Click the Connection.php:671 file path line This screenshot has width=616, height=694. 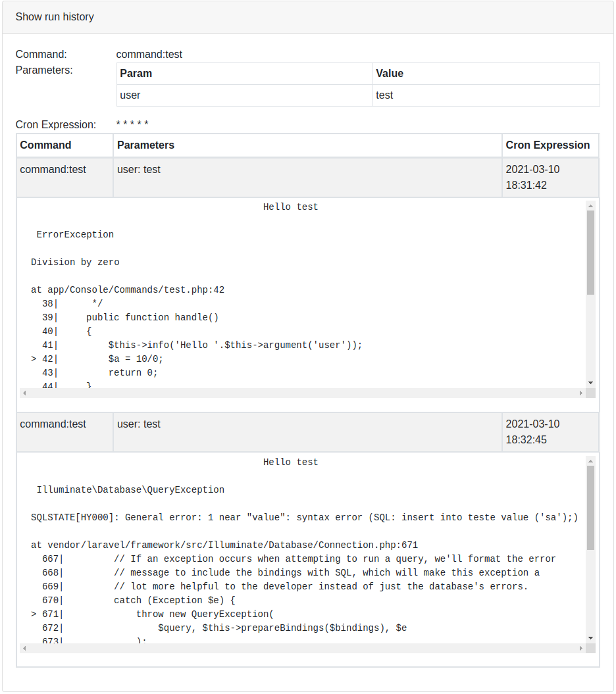(224, 545)
